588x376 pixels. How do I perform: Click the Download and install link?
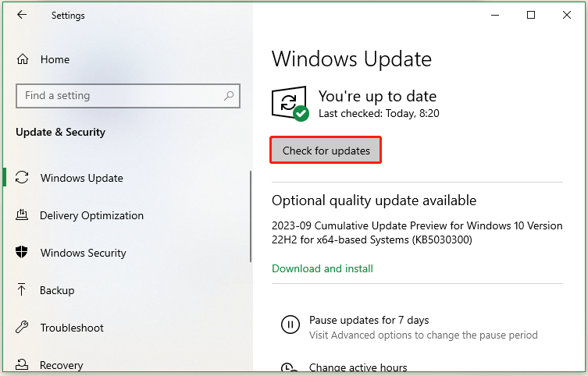click(x=323, y=268)
